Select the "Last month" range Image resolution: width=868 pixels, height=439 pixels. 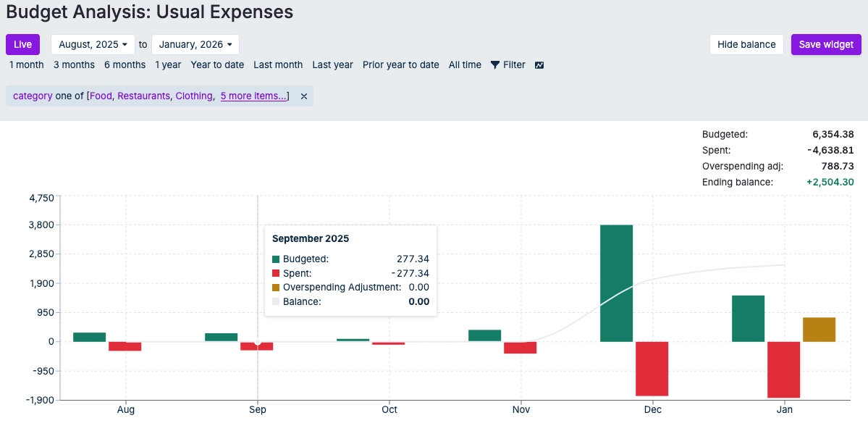click(x=278, y=64)
